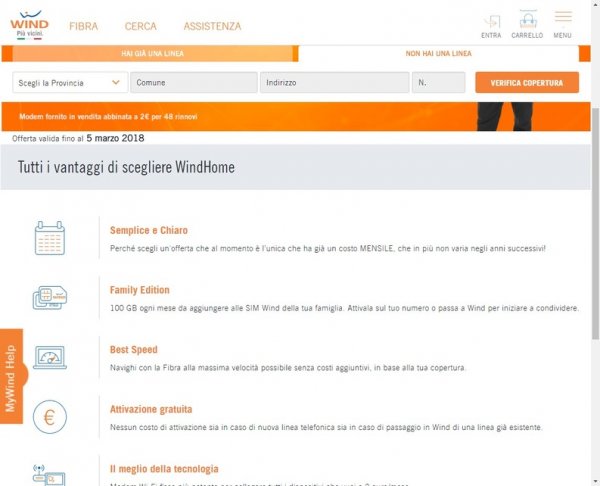Open the CERCA menu item
Image resolution: width=600 pixels, height=486 pixels.
pos(140,26)
